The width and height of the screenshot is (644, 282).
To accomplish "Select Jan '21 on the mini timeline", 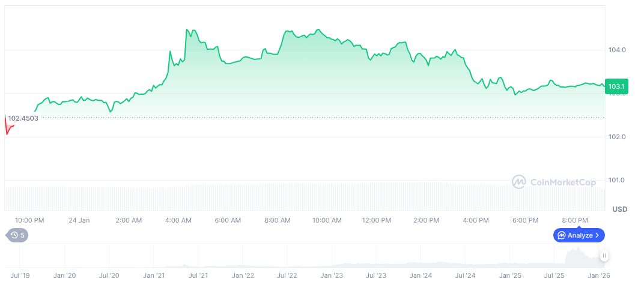I will [154, 275].
